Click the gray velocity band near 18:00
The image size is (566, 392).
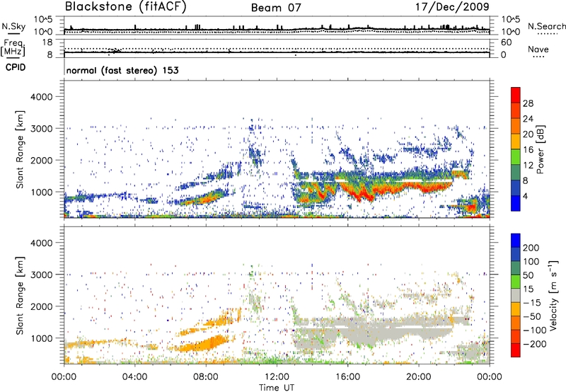click(383, 330)
